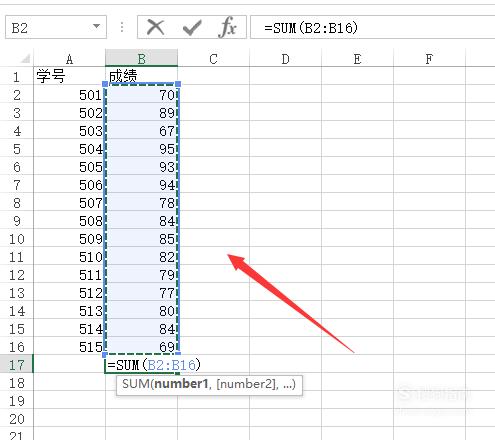Viewport: 495px width, 440px height.
Task: Click score 70 in row 2
Action: (x=141, y=95)
